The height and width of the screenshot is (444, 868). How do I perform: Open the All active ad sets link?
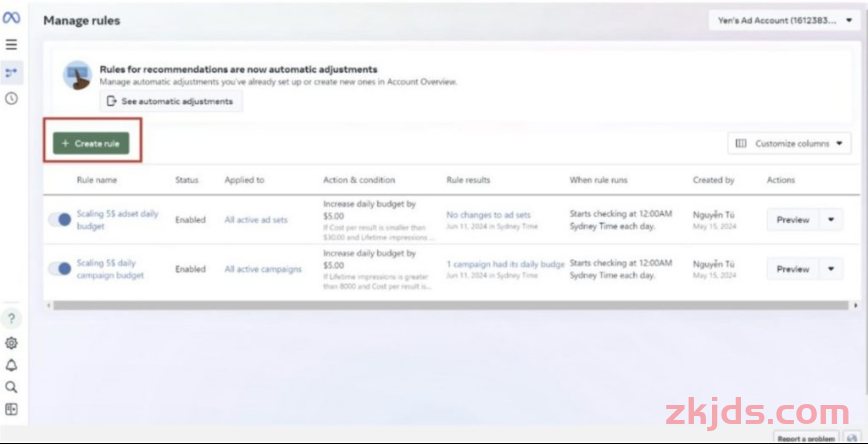coord(256,220)
